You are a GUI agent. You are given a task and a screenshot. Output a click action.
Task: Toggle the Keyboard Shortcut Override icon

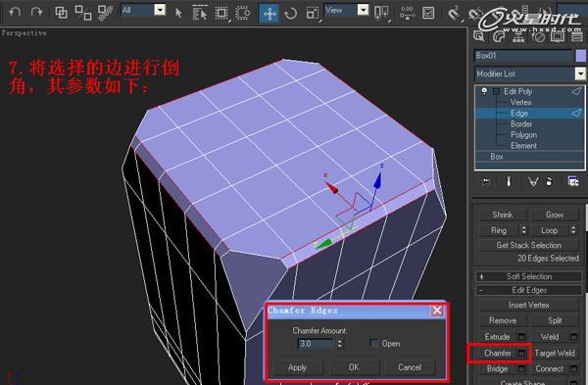coord(428,13)
